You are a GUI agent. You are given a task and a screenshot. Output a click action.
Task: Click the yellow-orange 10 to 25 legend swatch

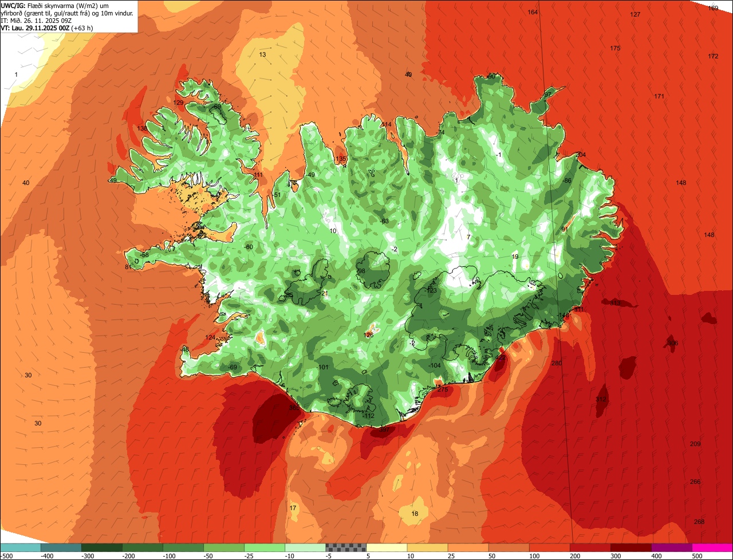(x=427, y=547)
